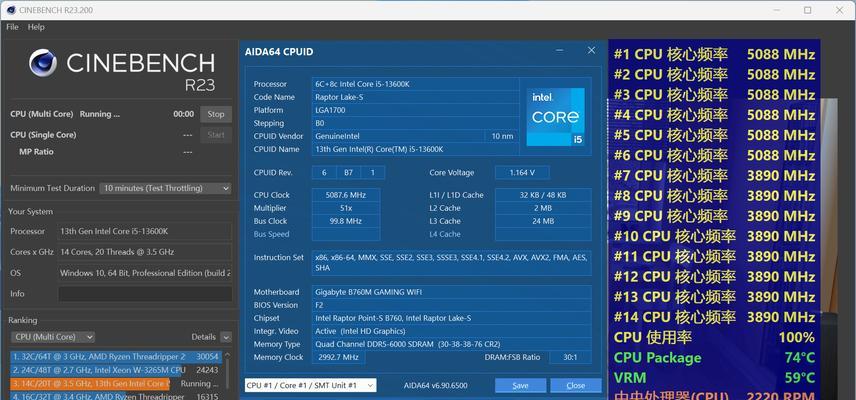Select the AMD Ryzen Threadripper 32C/64T ranking row
The width and height of the screenshot is (856, 400).
click(x=116, y=356)
